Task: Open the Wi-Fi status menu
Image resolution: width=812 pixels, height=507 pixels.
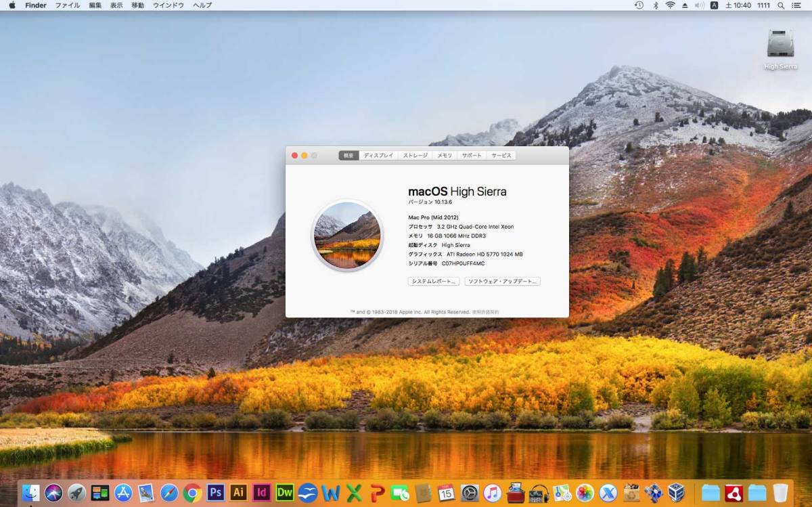Action: pyautogui.click(x=670, y=5)
